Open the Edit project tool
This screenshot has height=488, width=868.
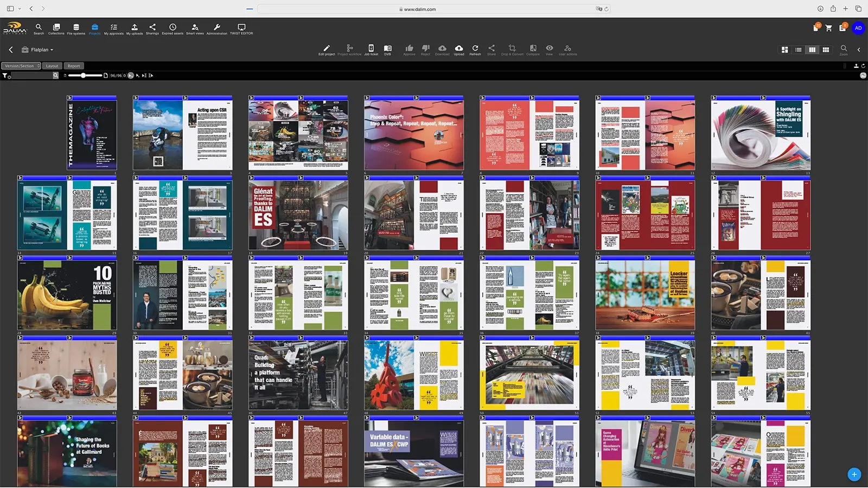tap(327, 50)
